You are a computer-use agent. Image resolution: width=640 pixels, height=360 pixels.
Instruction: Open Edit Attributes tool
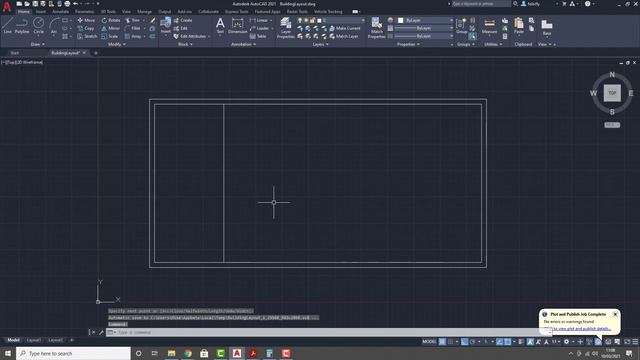coord(190,36)
